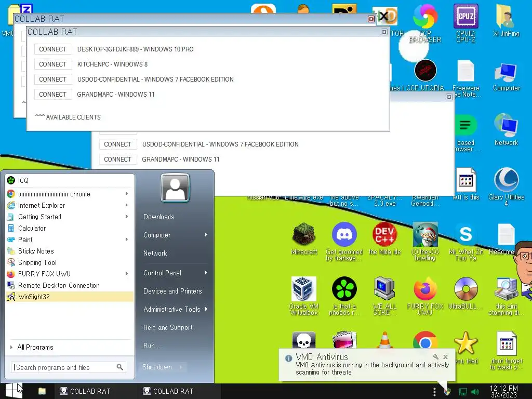Open Shut down options arrow
This screenshot has width=532, height=399.
click(181, 367)
